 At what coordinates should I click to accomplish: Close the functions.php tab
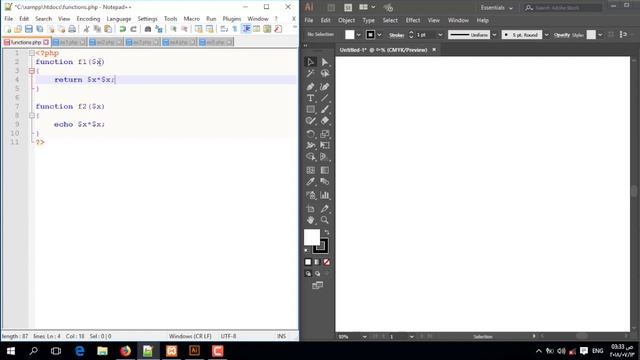point(46,42)
